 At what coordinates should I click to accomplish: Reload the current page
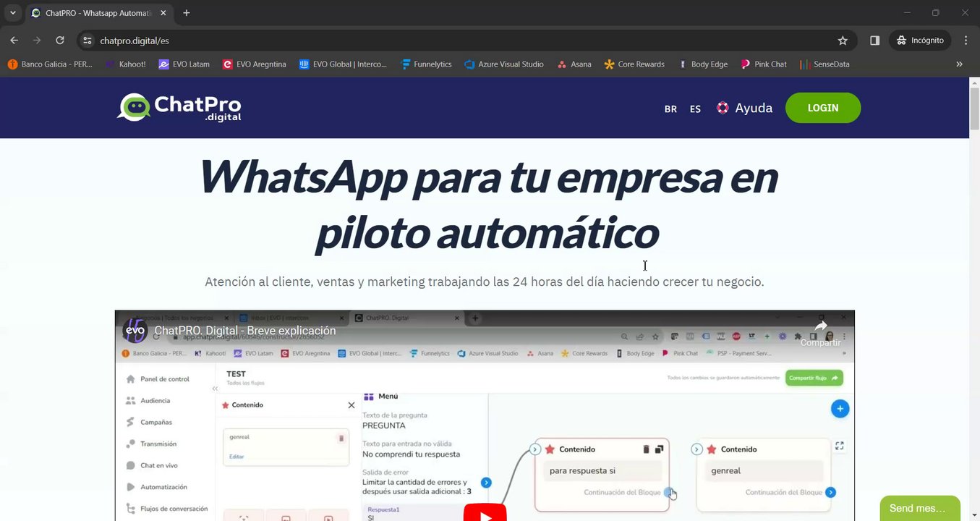[x=60, y=41]
